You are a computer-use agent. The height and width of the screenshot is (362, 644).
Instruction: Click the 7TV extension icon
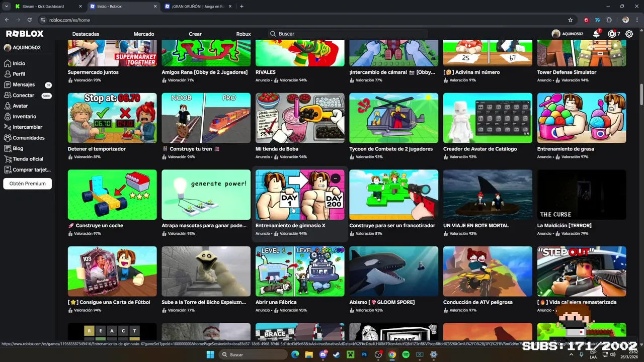click(597, 20)
